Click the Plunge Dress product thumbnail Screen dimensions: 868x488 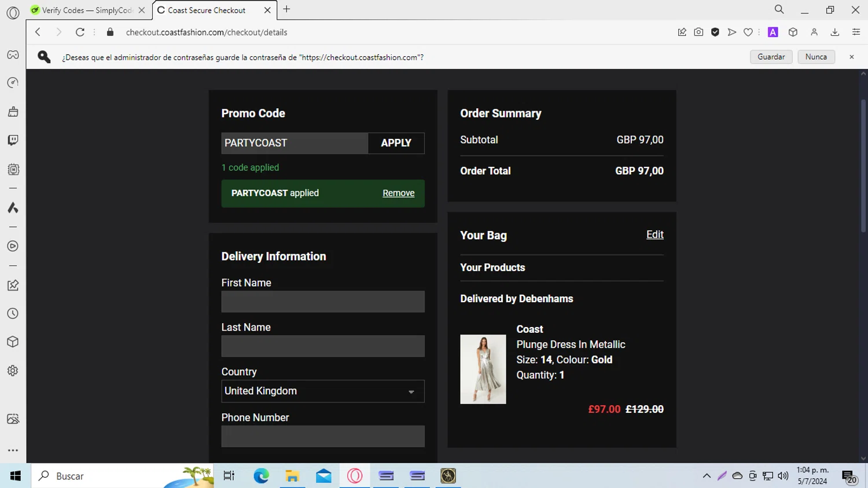pyautogui.click(x=483, y=369)
